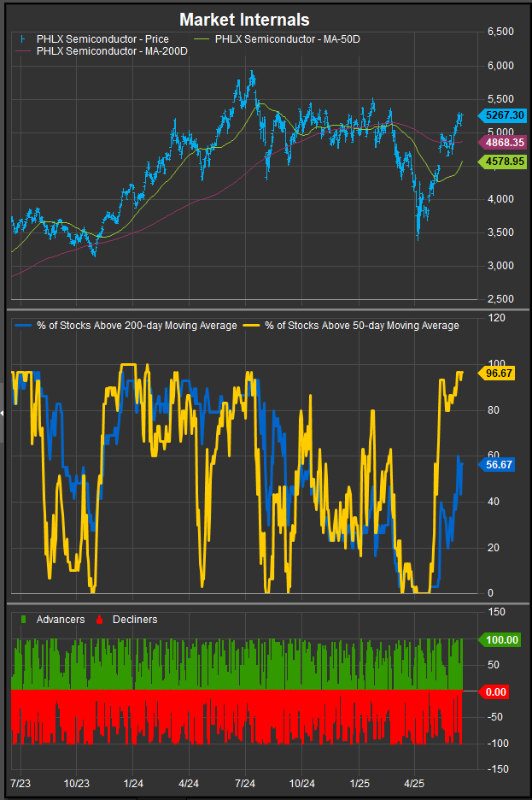
Task: Click the 80 axis label in breadth panel
Action: 494,409
